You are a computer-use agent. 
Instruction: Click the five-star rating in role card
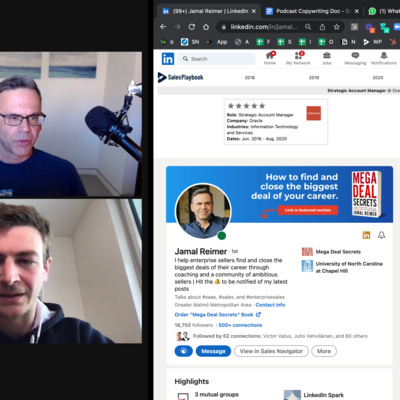point(246,106)
